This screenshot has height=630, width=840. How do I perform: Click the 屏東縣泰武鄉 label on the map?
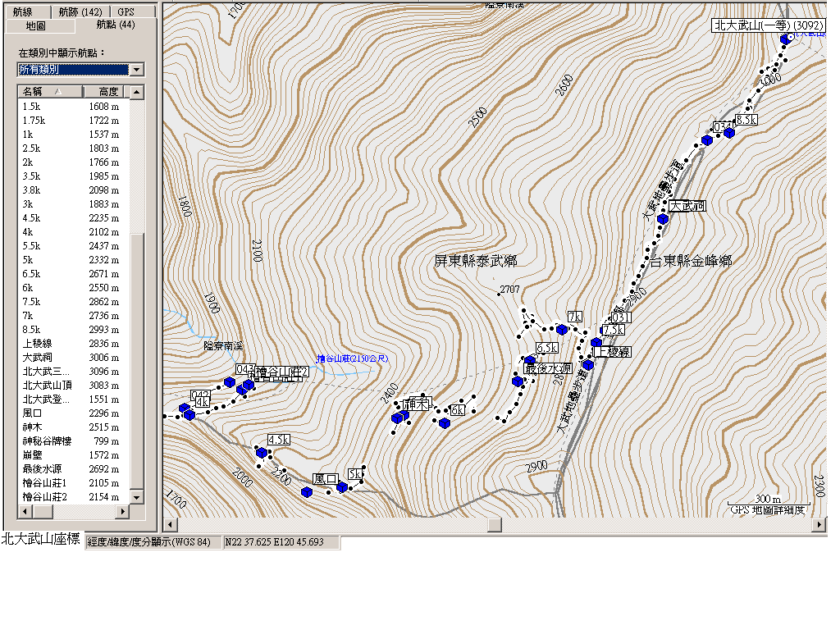pyautogui.click(x=476, y=261)
